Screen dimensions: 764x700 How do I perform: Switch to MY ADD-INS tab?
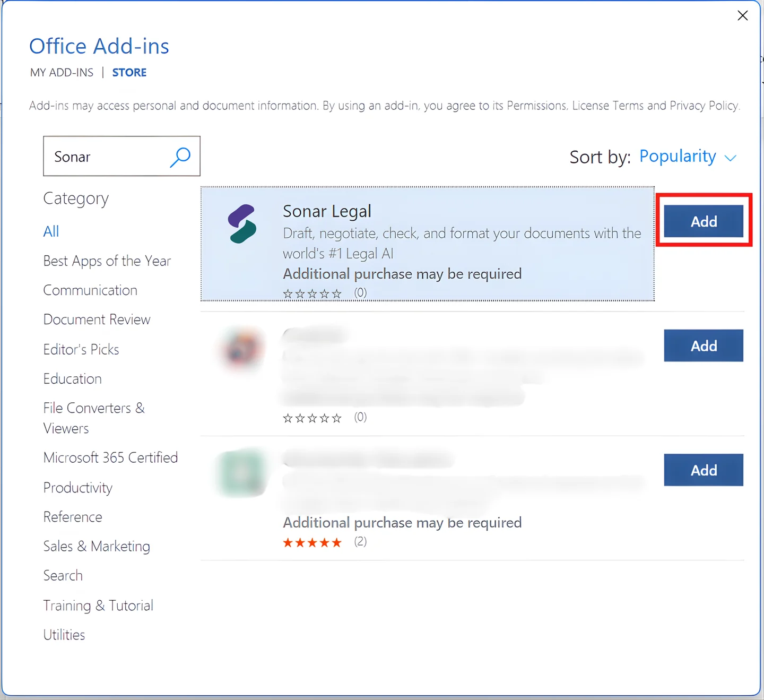tap(62, 73)
